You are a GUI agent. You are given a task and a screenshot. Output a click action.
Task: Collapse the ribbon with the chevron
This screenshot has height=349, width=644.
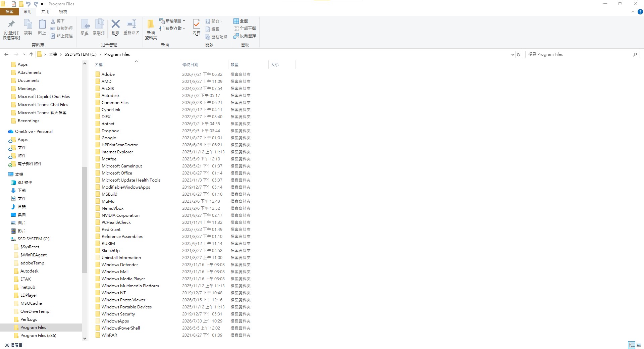(633, 12)
